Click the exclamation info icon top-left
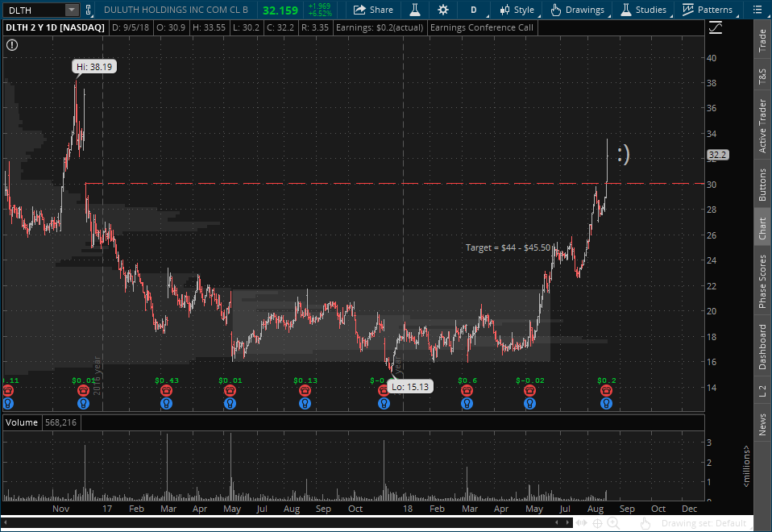Viewport: 772px width, 532px height. click(x=11, y=45)
